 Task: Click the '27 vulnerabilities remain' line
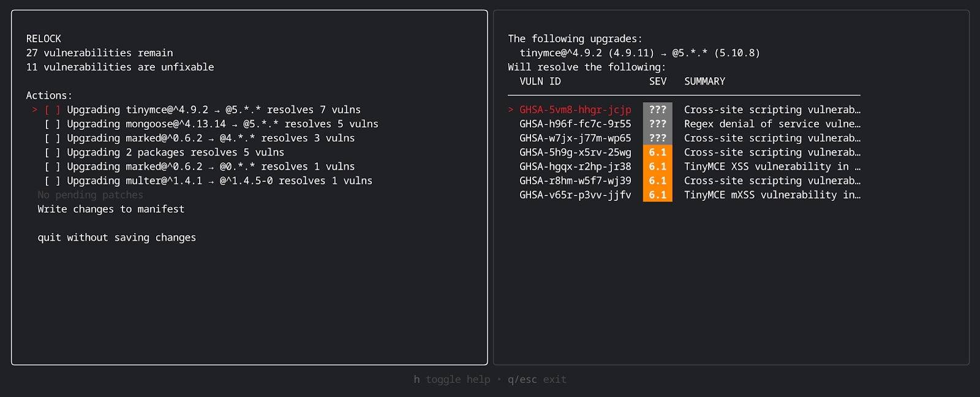[x=99, y=53]
